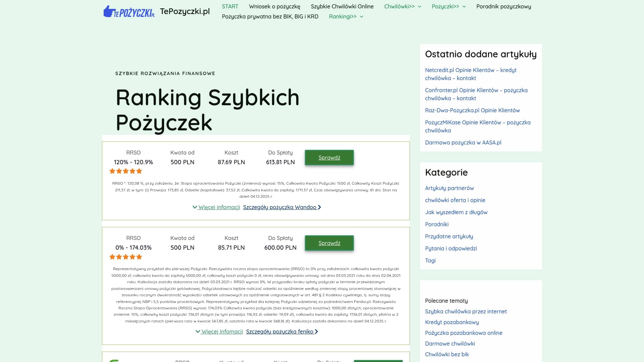The width and height of the screenshot is (644, 362).
Task: Open Chwilówki bez bik link
Action: click(447, 354)
